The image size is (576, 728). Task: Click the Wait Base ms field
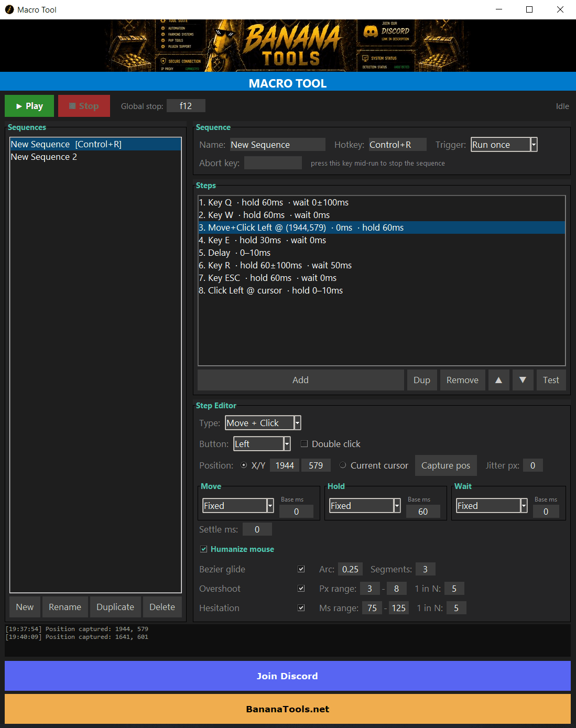[x=546, y=512]
